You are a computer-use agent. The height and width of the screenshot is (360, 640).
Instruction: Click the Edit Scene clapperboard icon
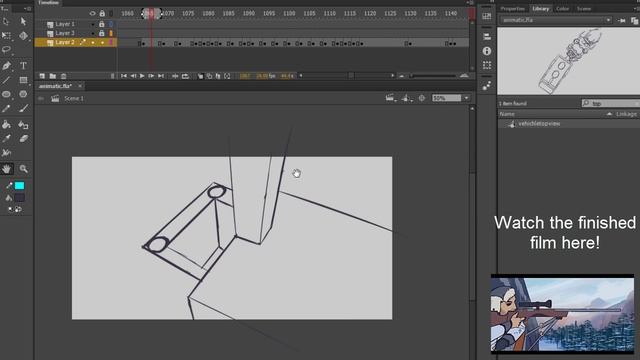click(x=390, y=98)
